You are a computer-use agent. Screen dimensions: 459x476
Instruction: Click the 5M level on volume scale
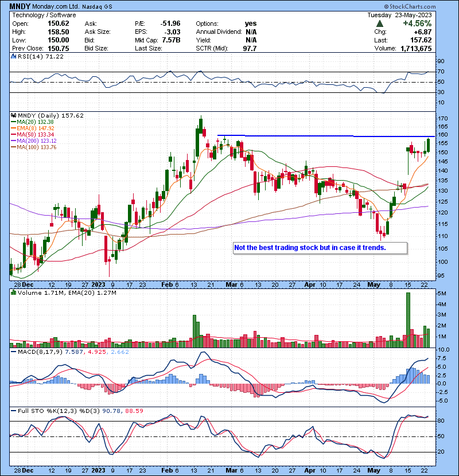[442, 294]
